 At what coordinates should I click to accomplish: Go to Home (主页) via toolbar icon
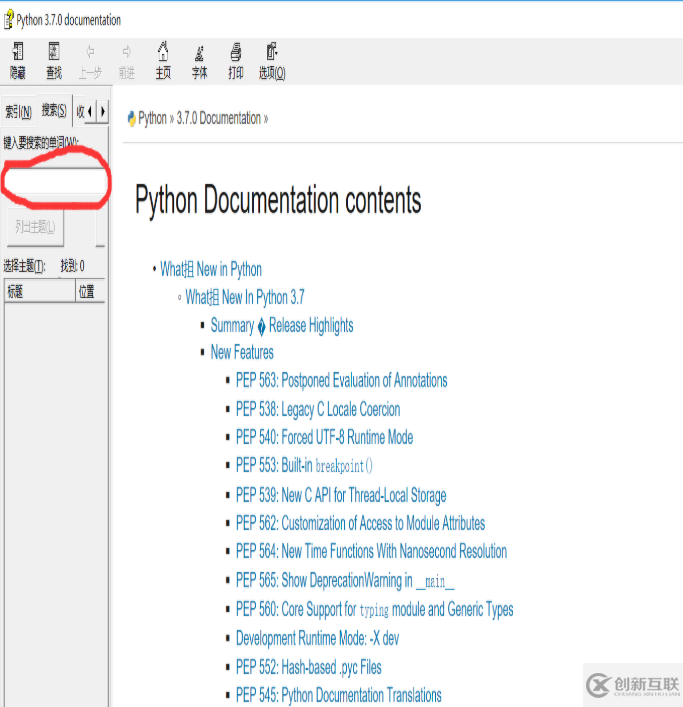coord(163,51)
